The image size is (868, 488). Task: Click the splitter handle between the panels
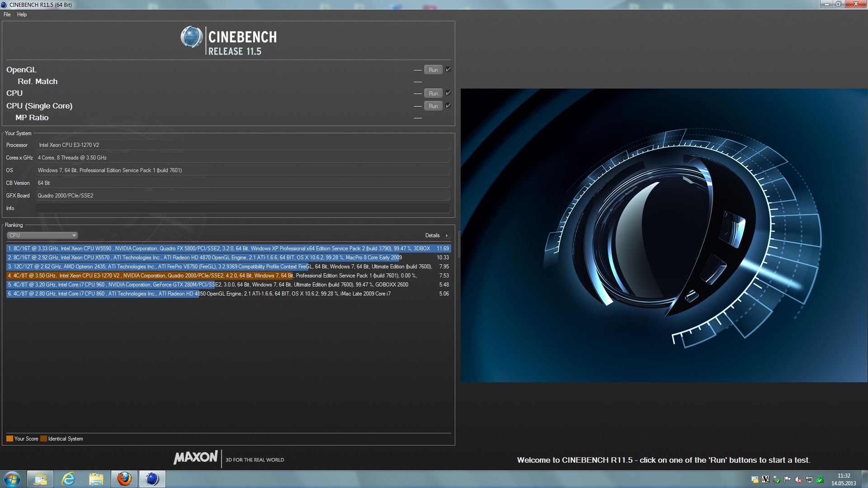point(458,244)
